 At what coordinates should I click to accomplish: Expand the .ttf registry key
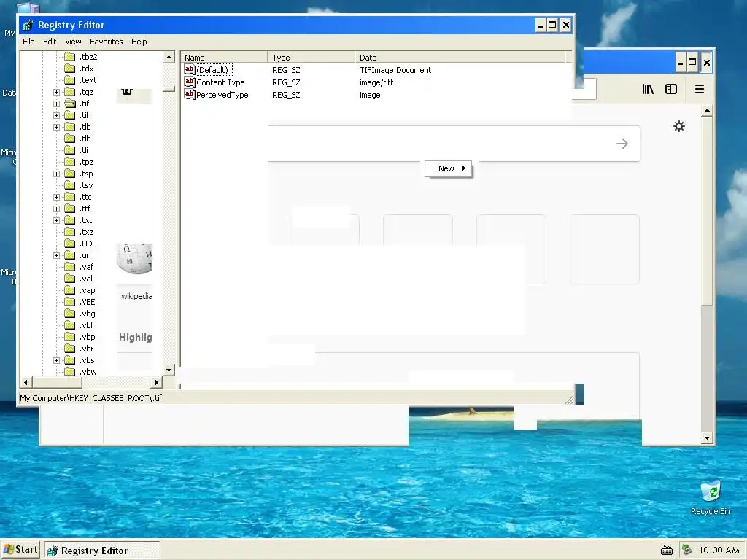click(x=56, y=209)
